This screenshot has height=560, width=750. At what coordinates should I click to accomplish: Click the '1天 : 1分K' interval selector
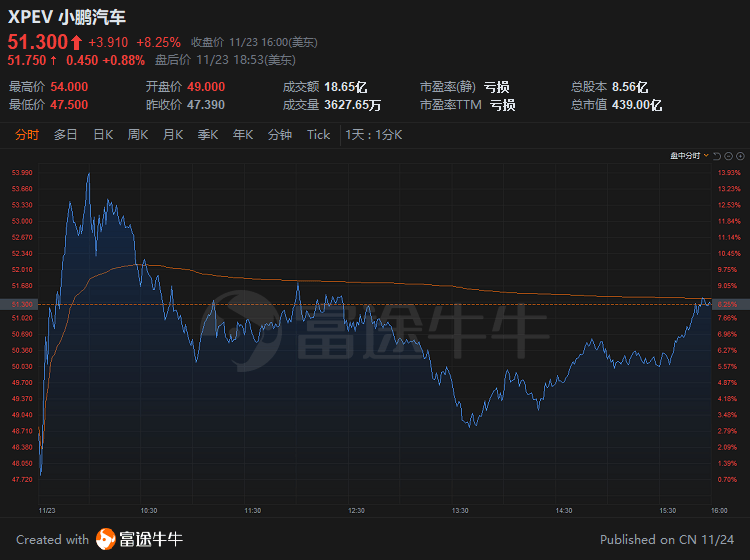[374, 135]
